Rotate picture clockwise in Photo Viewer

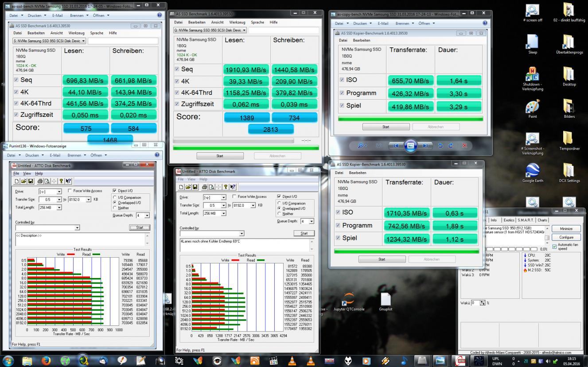click(x=451, y=145)
